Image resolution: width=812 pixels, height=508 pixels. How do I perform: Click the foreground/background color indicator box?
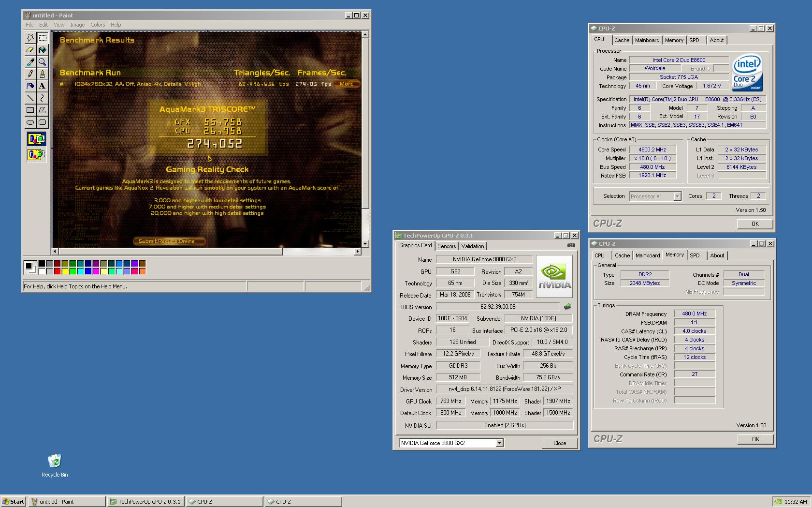tap(30, 267)
